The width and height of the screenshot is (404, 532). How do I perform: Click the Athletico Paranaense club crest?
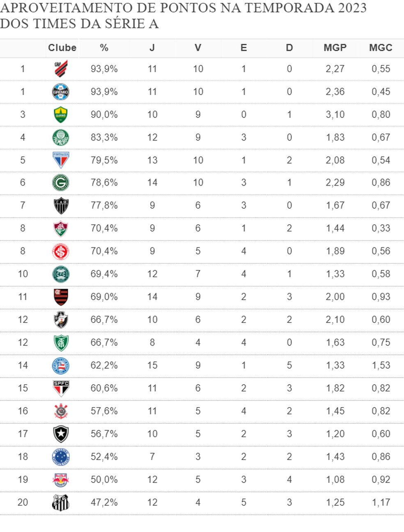pyautogui.click(x=61, y=69)
